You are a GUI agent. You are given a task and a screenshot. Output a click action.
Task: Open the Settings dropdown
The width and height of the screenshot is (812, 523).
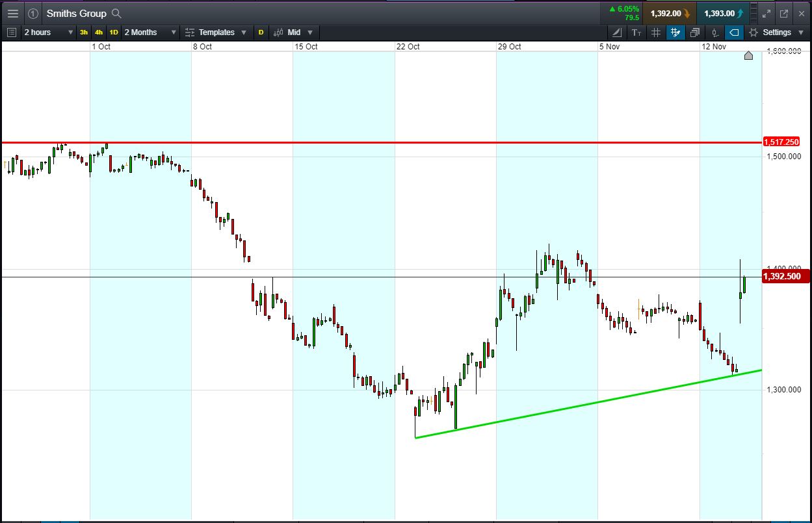click(777, 32)
